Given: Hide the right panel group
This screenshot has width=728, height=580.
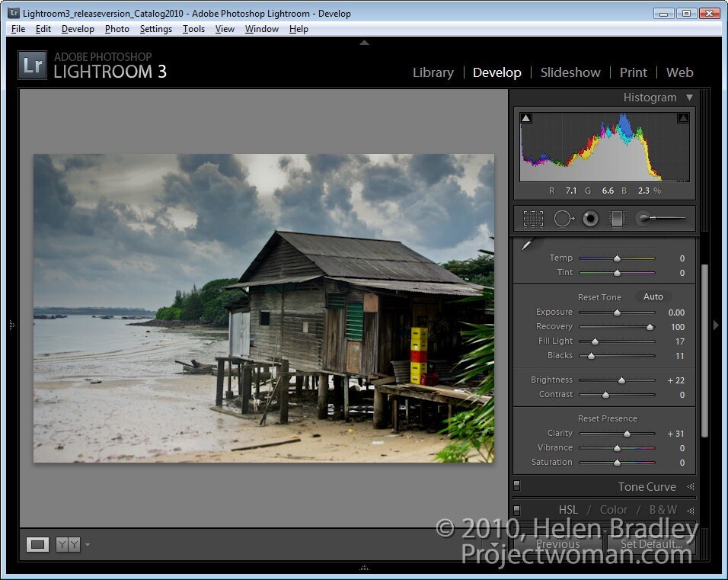Looking at the screenshot, I should [716, 325].
